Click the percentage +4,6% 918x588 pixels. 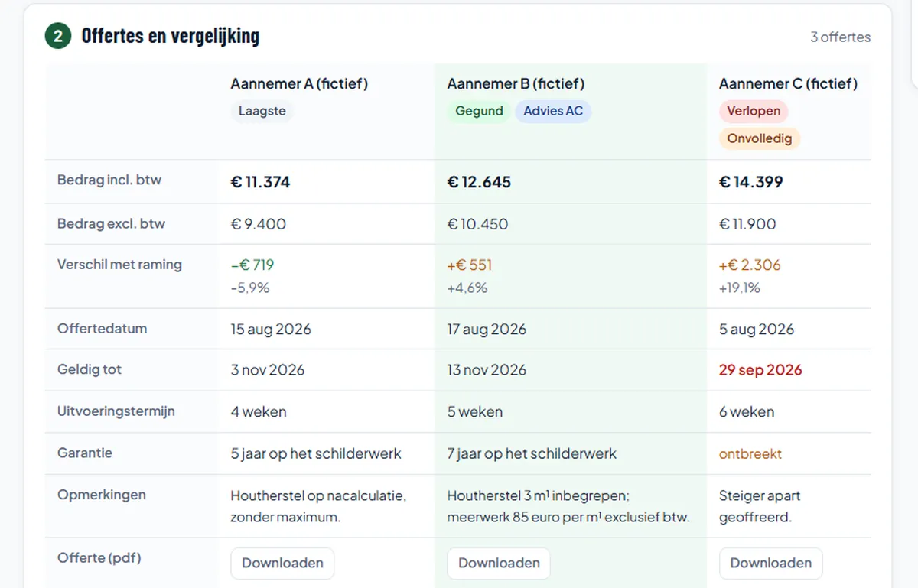point(467,288)
